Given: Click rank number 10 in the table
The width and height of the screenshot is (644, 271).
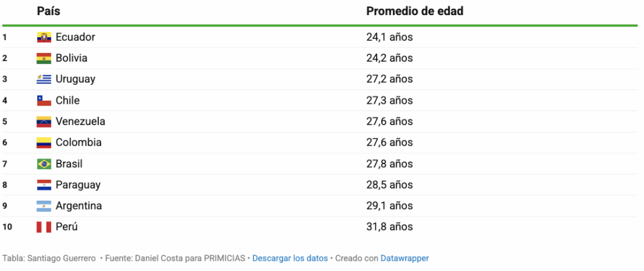Looking at the screenshot, I should tap(7, 226).
